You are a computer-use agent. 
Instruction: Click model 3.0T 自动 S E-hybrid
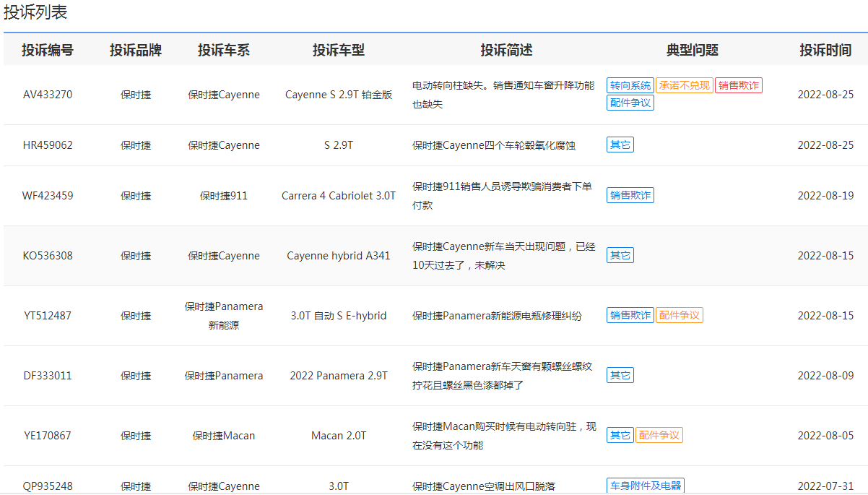point(339,316)
